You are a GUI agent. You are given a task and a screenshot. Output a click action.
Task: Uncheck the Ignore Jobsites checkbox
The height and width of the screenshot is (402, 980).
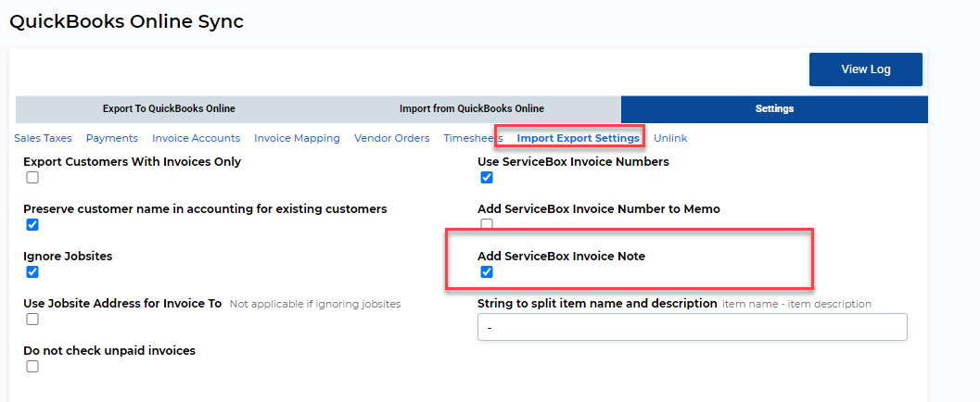point(32,272)
